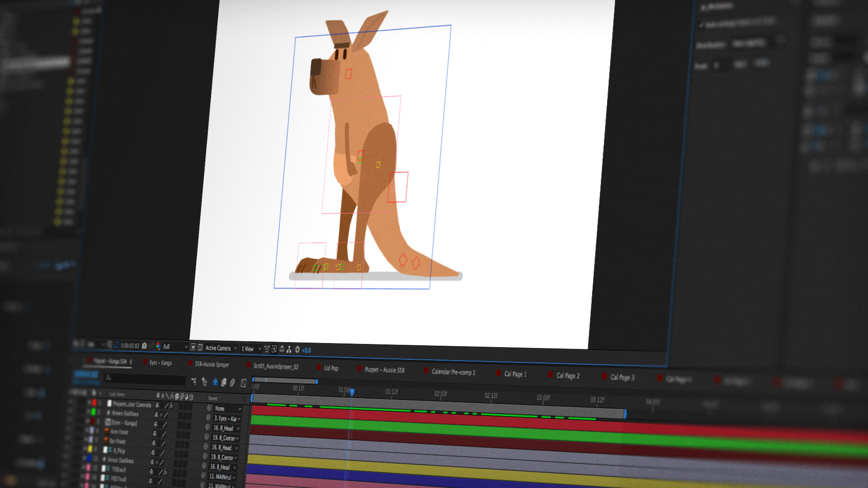868x488 pixels.
Task: Open the 1 View layout dropdown
Action: (251, 349)
